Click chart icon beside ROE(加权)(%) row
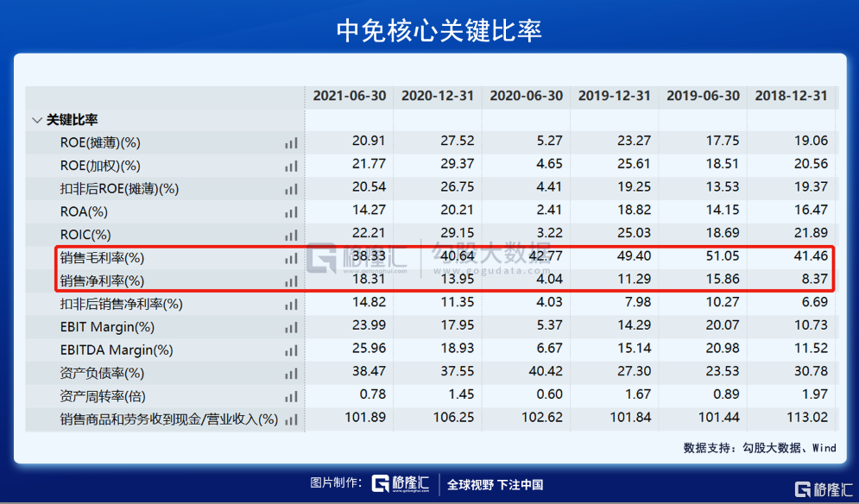The height and width of the screenshot is (504, 859). 291,167
